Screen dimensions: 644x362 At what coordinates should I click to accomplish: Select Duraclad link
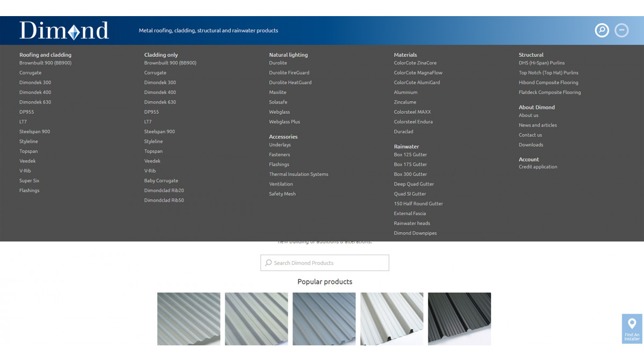(404, 131)
